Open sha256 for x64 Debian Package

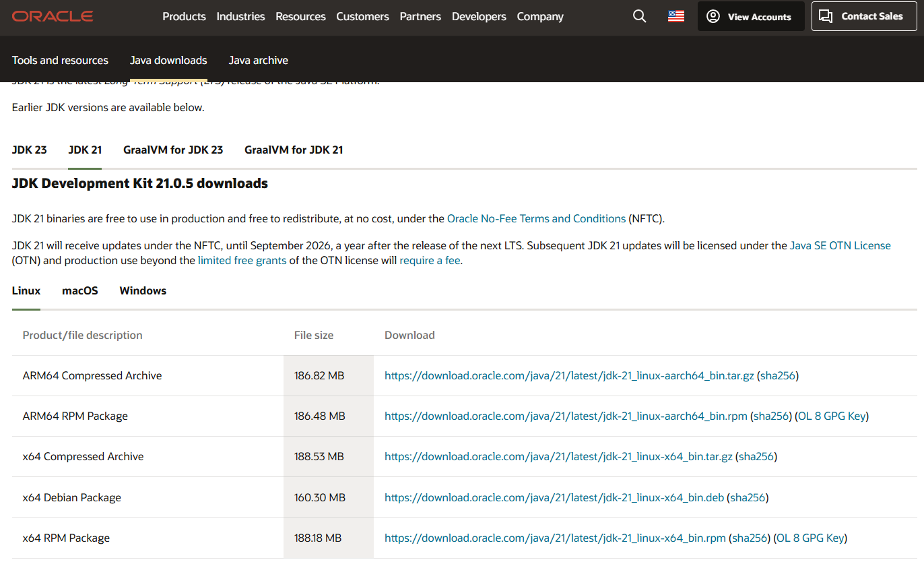coord(748,497)
